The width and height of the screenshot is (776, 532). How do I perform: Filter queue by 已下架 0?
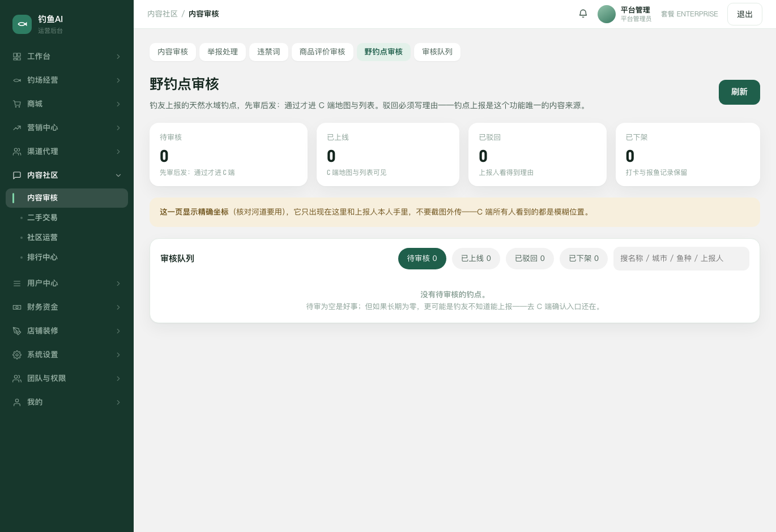click(583, 259)
